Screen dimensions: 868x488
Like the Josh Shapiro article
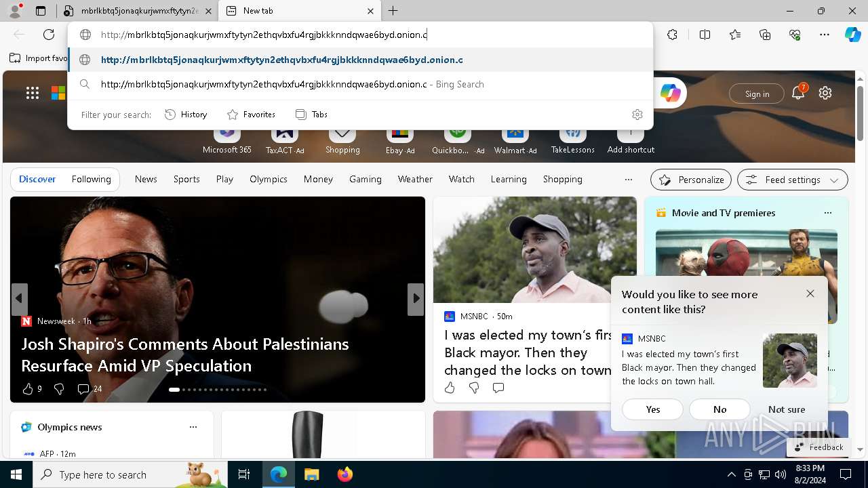(x=28, y=388)
